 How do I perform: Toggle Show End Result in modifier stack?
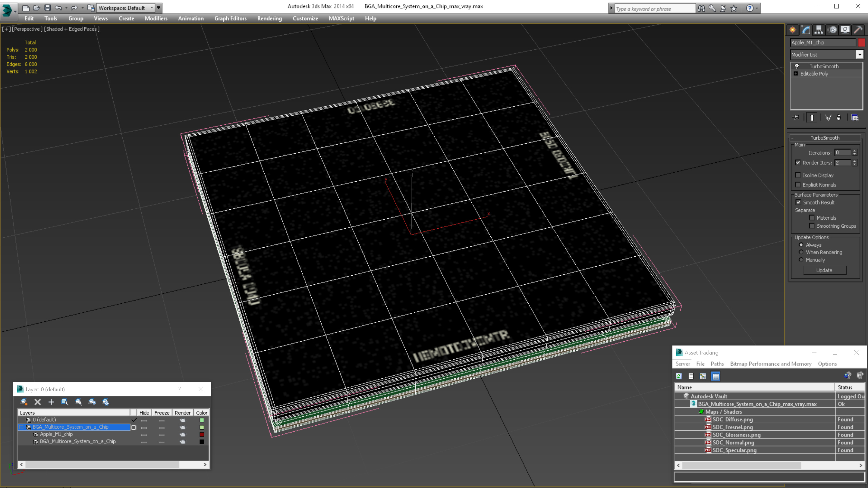[812, 117]
